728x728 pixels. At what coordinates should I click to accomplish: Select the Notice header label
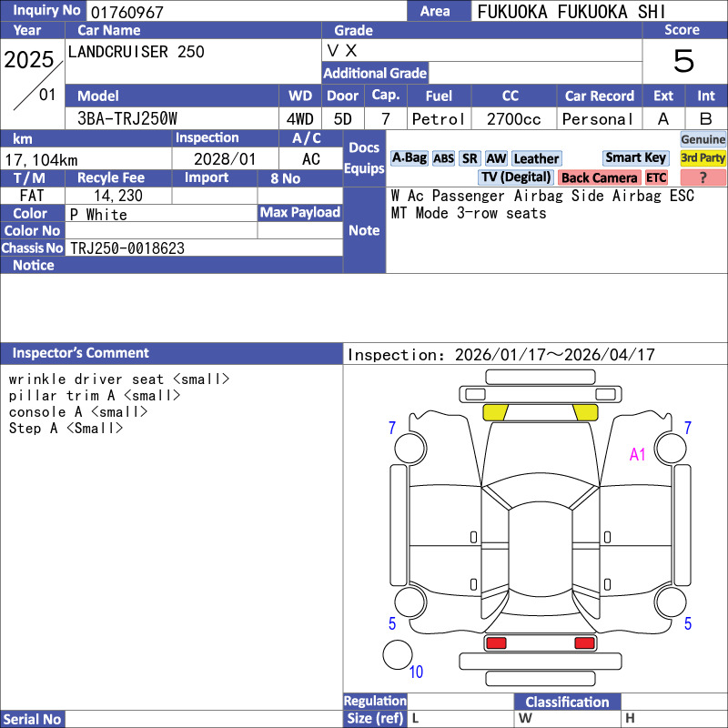pos(34,265)
